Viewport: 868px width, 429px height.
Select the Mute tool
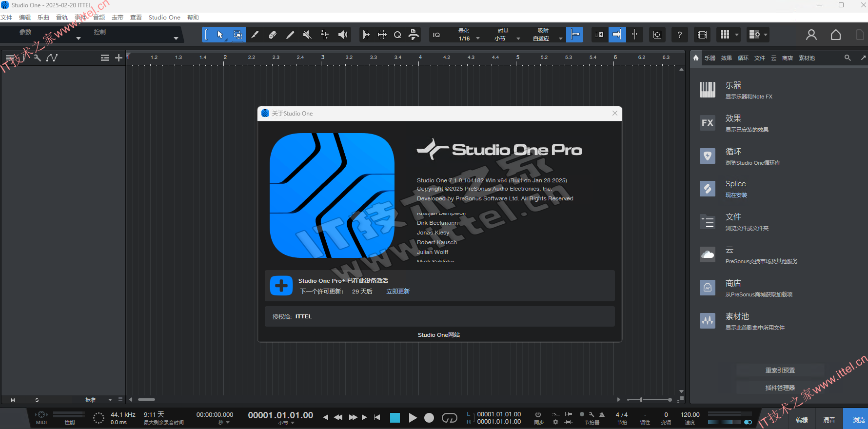click(307, 35)
